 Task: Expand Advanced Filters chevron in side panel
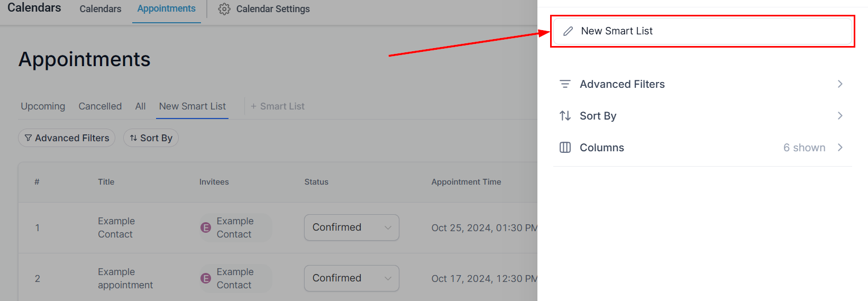click(x=840, y=84)
